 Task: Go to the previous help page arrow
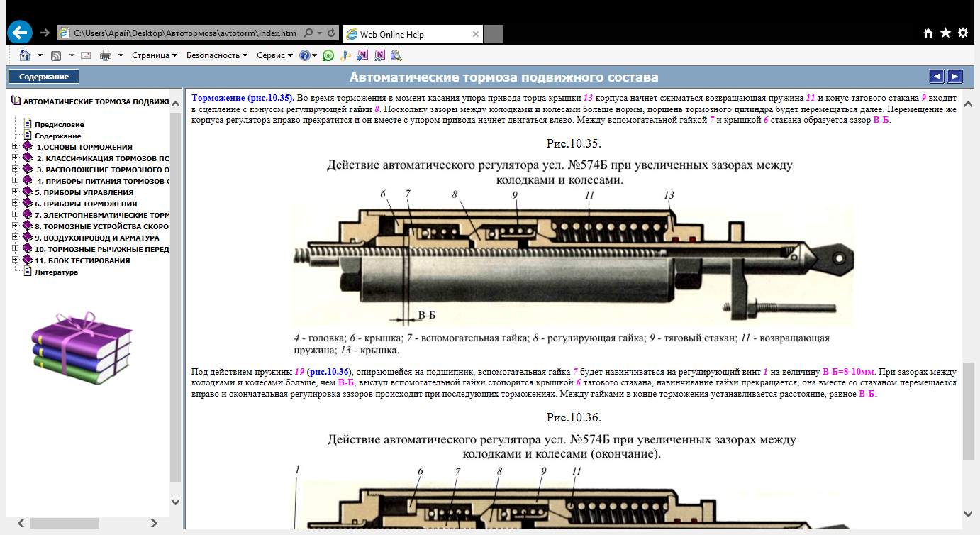[937, 77]
